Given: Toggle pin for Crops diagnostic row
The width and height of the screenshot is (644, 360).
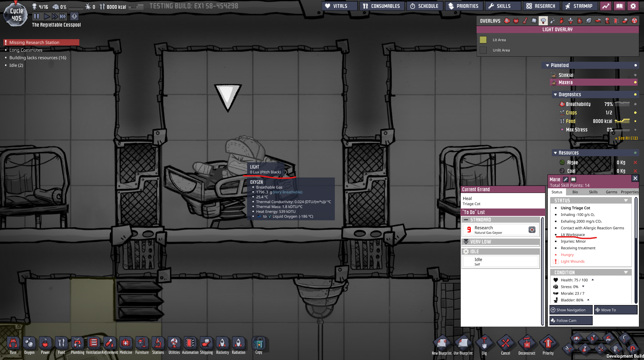Looking at the screenshot, I should [x=635, y=113].
